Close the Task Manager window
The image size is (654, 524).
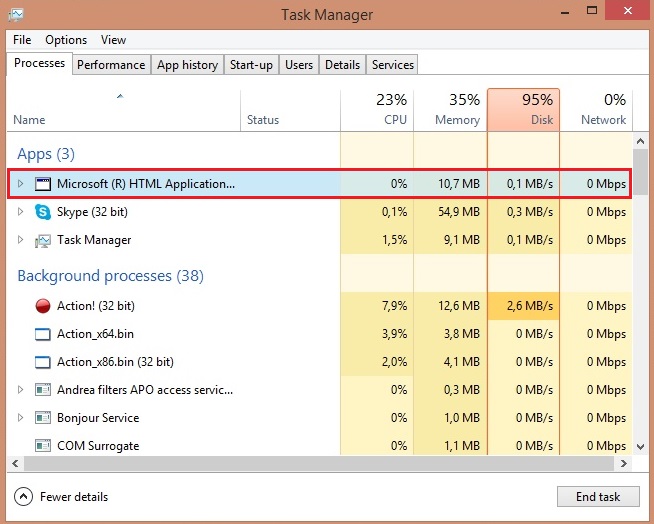(x=627, y=10)
